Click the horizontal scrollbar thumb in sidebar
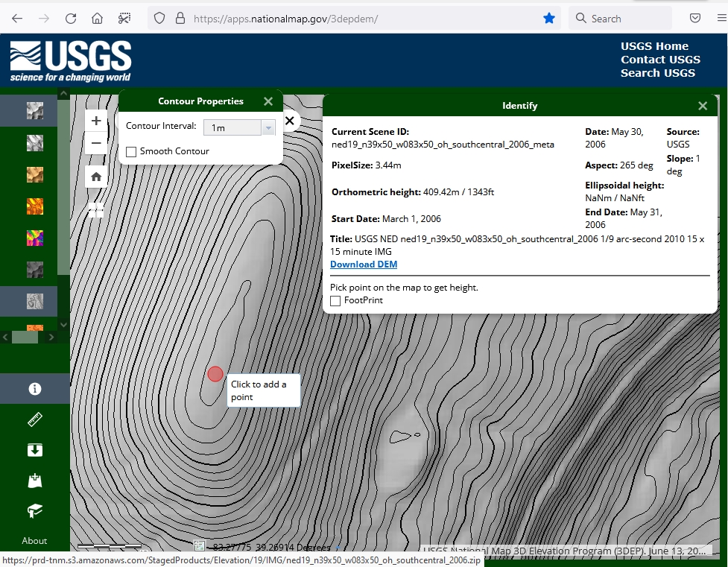 (25, 337)
